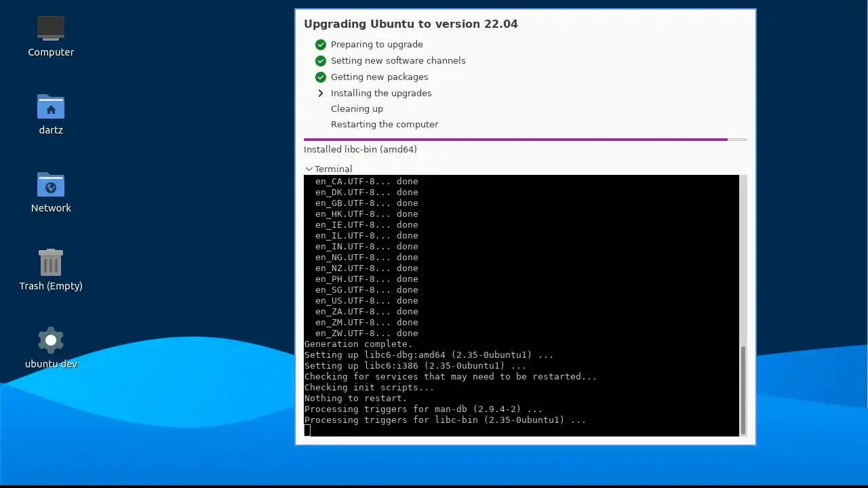The height and width of the screenshot is (488, 868).
Task: Click the 'en_HK.UTF-8... done' terminal line
Action: [367, 214]
